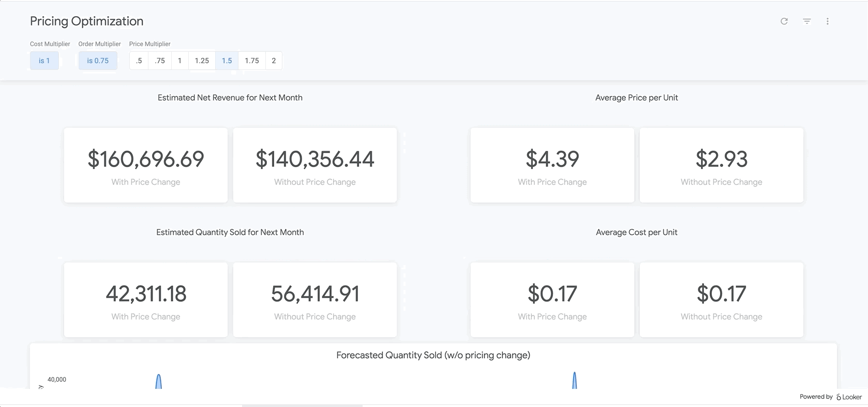Click the refresh dashboard icon
868x407 pixels.
click(x=784, y=21)
